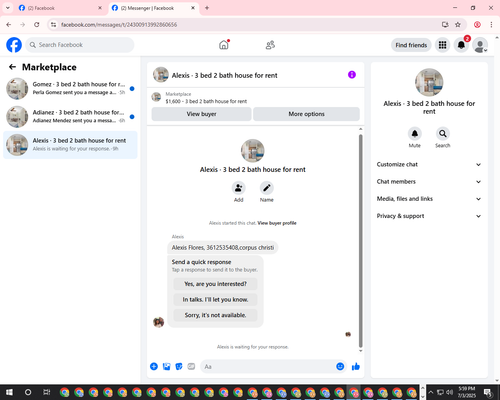Open Cortana search circle on taskbar
500x400 pixels.
(x=28, y=392)
